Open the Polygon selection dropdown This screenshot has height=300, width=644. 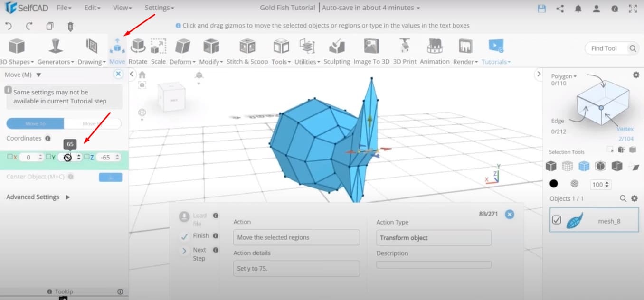563,75
